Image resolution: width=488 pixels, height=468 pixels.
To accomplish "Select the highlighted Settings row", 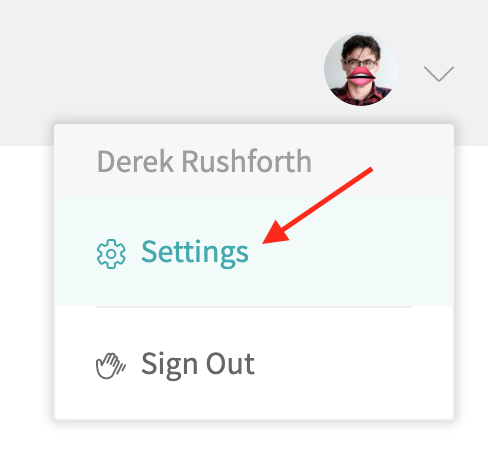I will pyautogui.click(x=254, y=252).
